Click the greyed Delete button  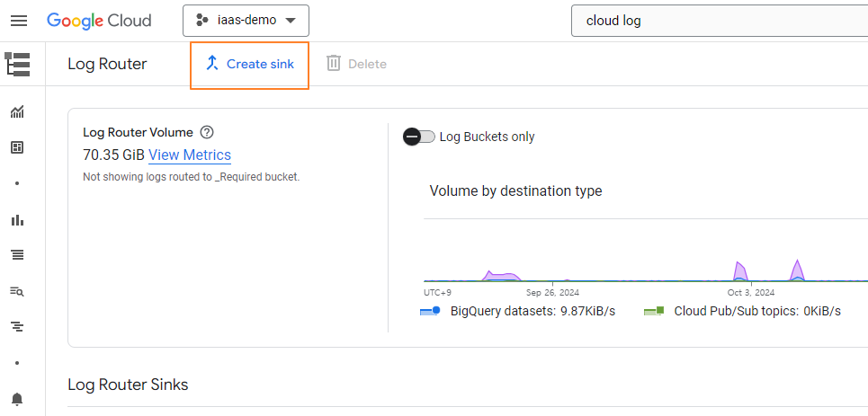(356, 64)
